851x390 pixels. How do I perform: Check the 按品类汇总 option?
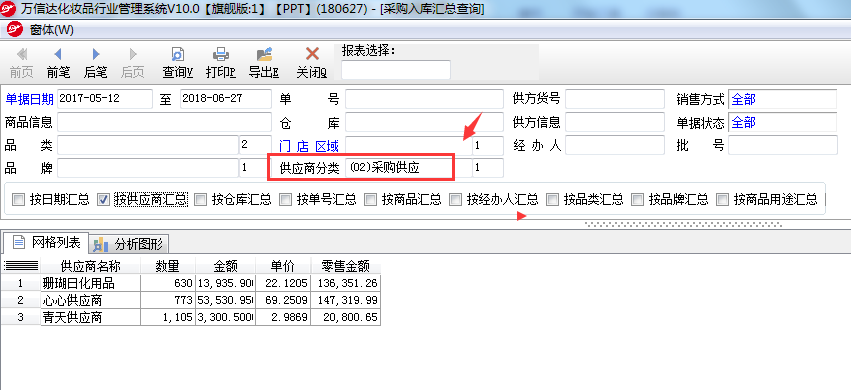tap(552, 200)
